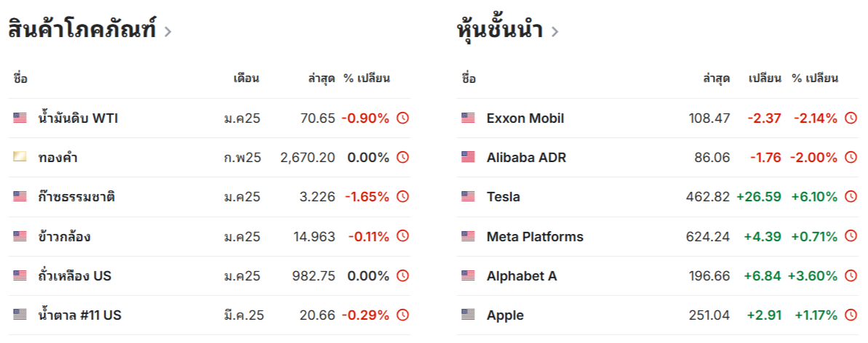Expand the สินค้าโภคภัณฑ์ section chevron
This screenshot has width=868, height=343.
tap(168, 31)
